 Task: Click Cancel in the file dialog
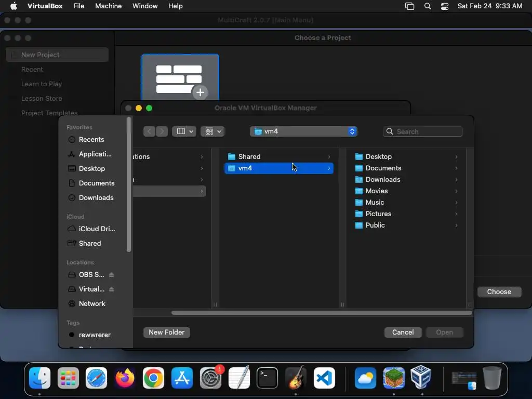pos(403,332)
